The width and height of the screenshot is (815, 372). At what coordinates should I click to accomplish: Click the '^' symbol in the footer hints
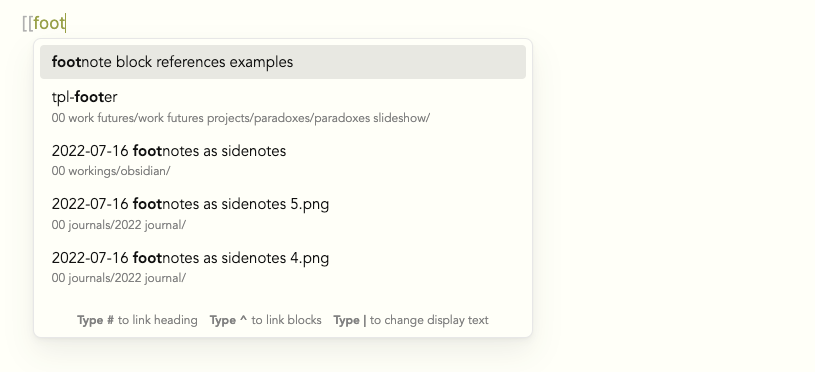(243, 320)
